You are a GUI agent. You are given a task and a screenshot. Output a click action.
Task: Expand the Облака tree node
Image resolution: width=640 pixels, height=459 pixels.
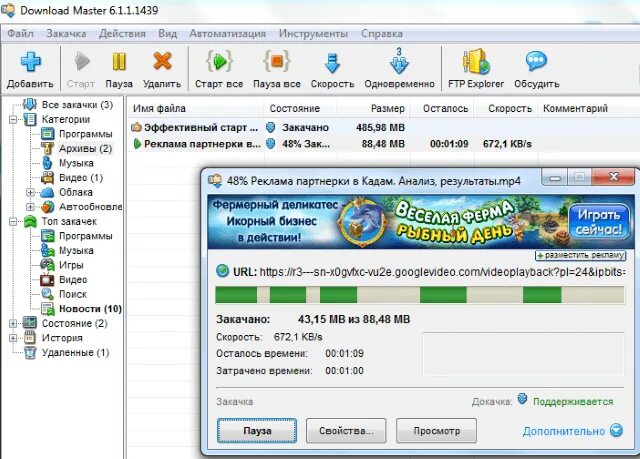coord(30,192)
